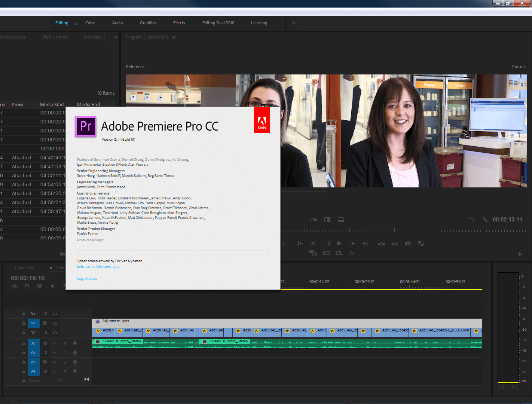Click timeline timecode 00:00:19:10
532x404 pixels.
point(28,278)
